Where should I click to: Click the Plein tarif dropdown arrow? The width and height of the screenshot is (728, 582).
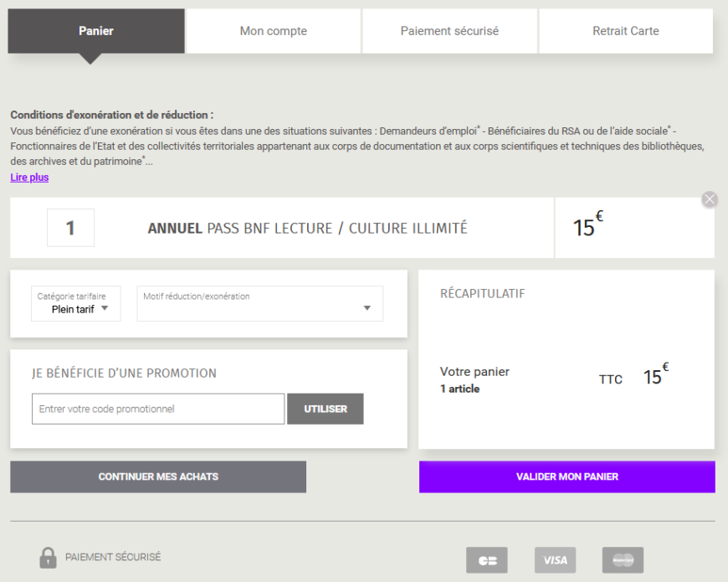coord(105,308)
